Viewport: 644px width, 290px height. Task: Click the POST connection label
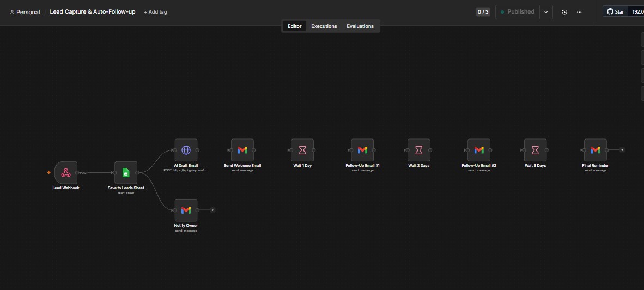(83, 172)
